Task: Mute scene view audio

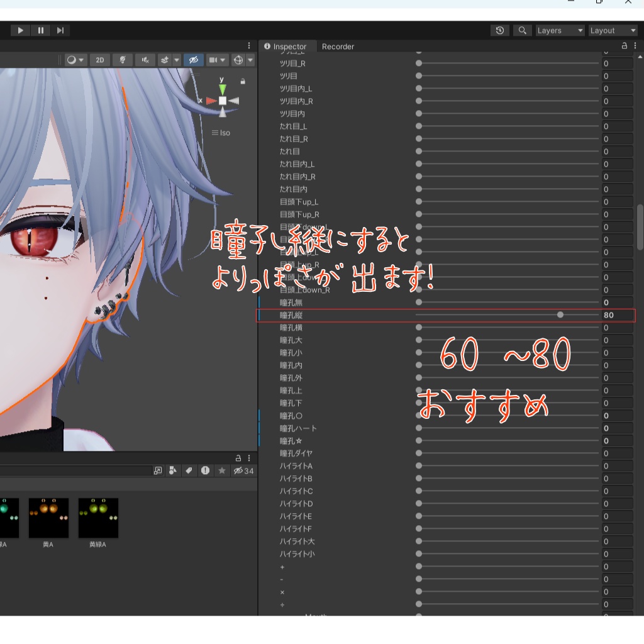Action: [x=145, y=60]
